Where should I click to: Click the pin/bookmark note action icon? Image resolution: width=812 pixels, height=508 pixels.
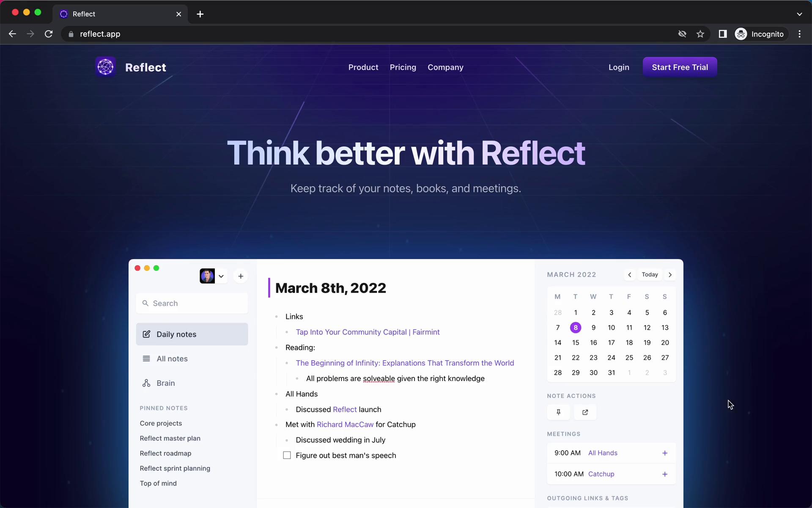(x=558, y=412)
